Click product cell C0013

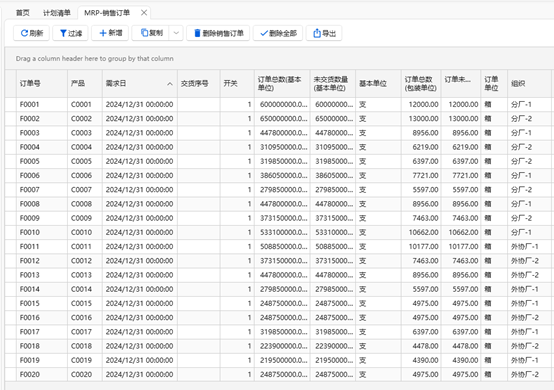click(85, 275)
